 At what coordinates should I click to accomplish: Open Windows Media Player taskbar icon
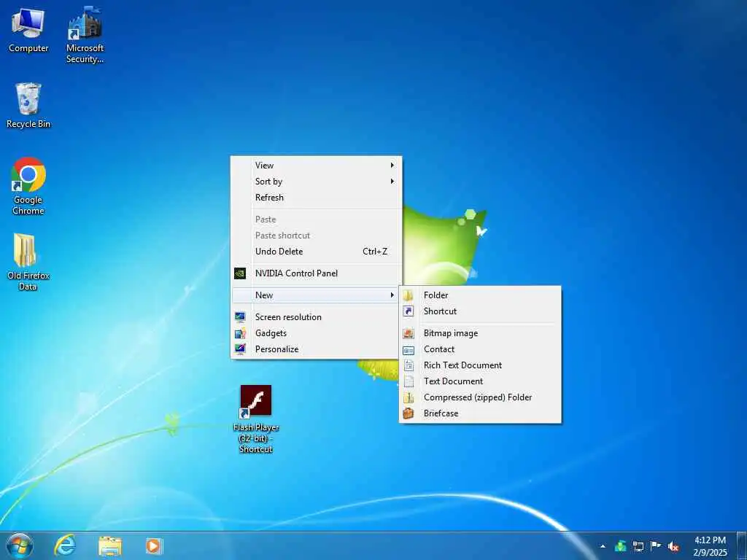tap(154, 545)
